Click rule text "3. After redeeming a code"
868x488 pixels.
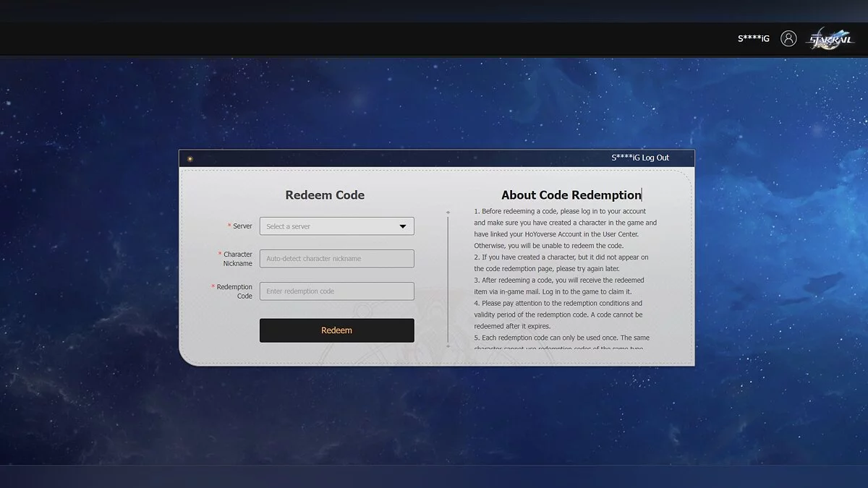tap(559, 286)
